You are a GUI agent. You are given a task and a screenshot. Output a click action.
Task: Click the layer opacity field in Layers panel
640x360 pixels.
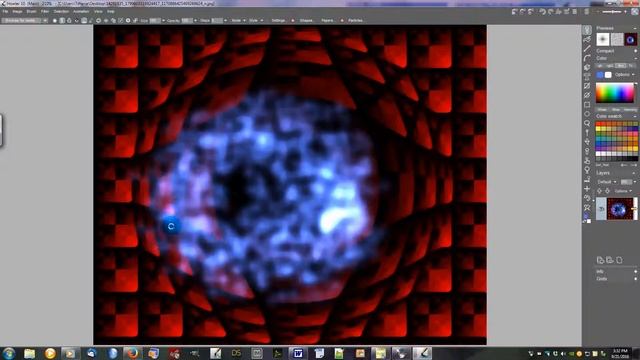[x=626, y=182]
